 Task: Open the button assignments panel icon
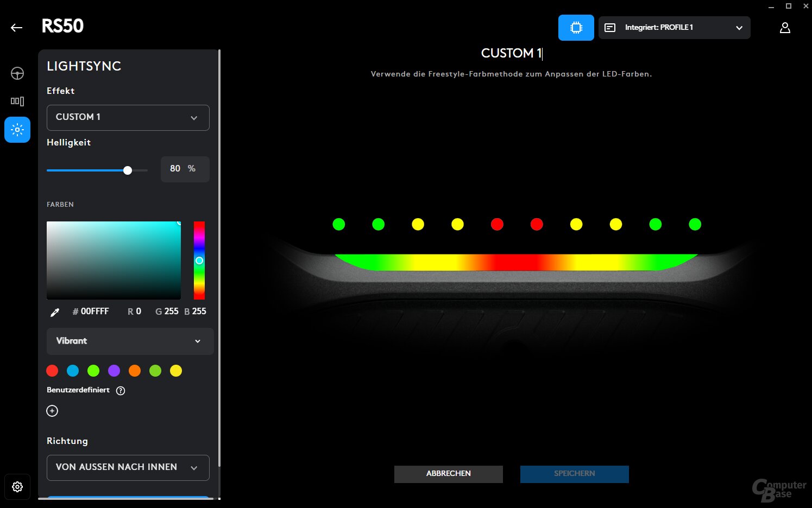pyautogui.click(x=17, y=101)
